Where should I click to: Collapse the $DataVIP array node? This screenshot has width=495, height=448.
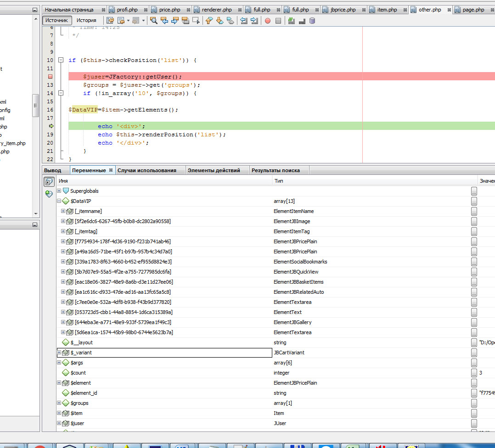59,201
